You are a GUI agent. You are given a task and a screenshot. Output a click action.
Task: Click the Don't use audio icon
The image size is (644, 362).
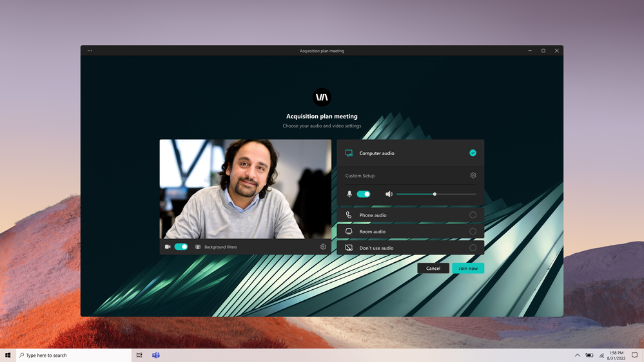(349, 248)
